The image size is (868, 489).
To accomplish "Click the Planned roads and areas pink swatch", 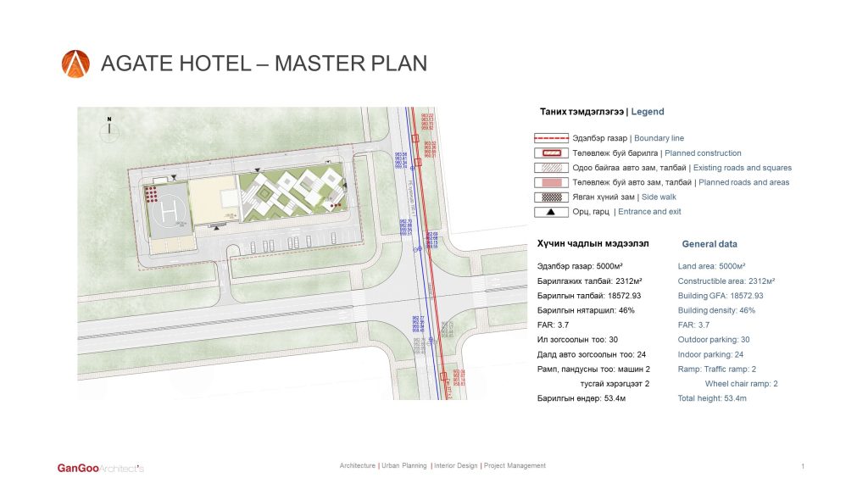I will point(551,182).
